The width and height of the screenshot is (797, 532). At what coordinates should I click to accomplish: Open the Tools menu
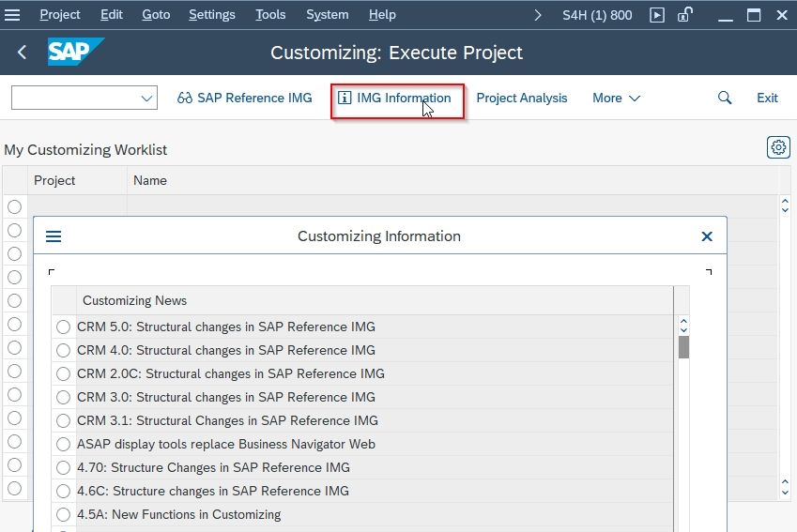(270, 15)
